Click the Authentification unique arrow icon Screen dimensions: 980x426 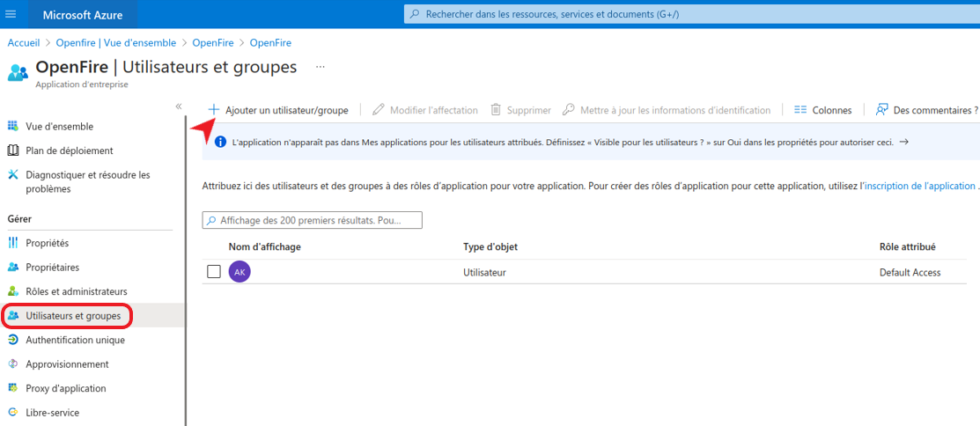[x=12, y=340]
